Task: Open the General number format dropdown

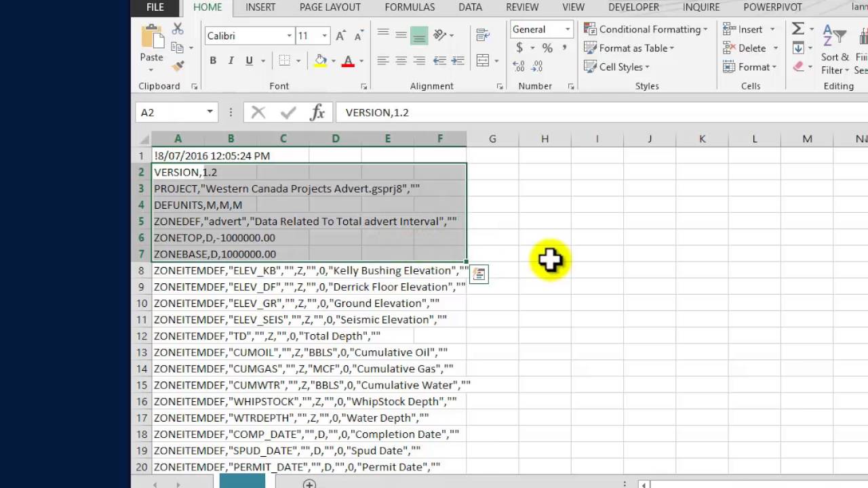Action: click(567, 29)
